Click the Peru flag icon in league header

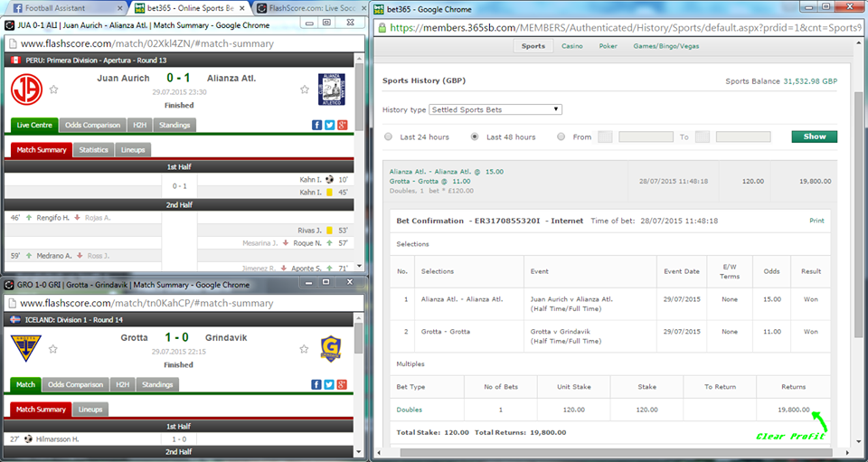[x=16, y=60]
